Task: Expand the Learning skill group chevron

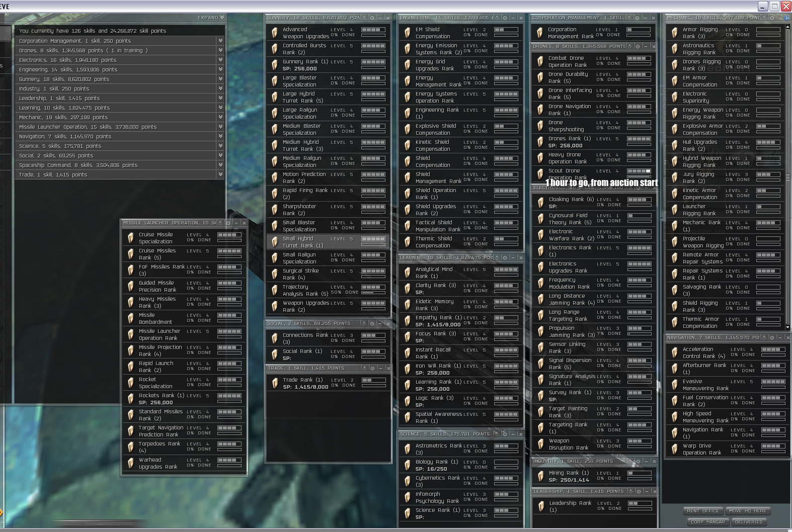Action: [220, 108]
